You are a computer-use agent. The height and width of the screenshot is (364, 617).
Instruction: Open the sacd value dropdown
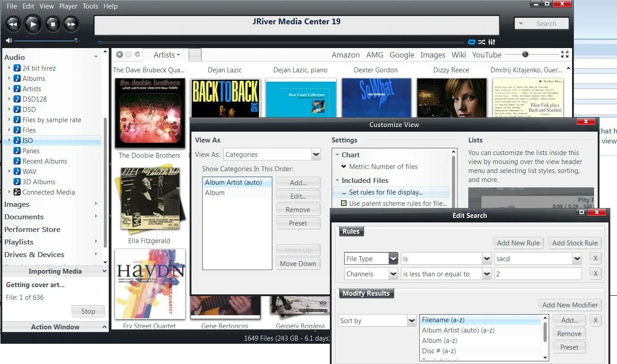click(577, 258)
